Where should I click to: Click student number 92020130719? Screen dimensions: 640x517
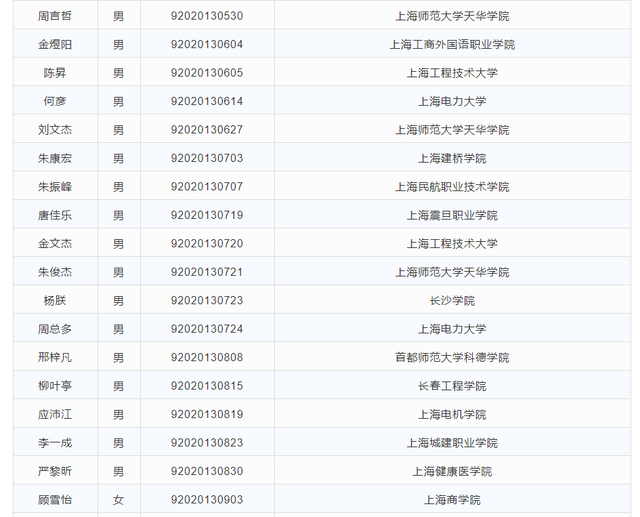pos(207,215)
